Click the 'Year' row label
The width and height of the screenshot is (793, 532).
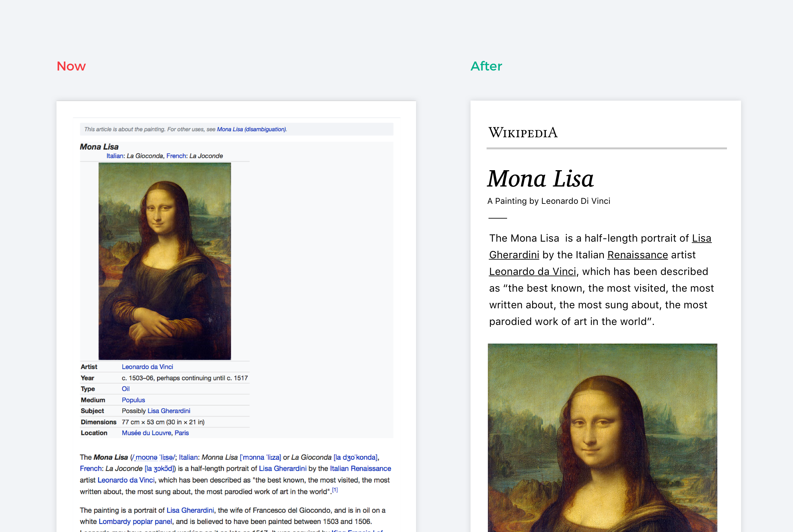(88, 378)
